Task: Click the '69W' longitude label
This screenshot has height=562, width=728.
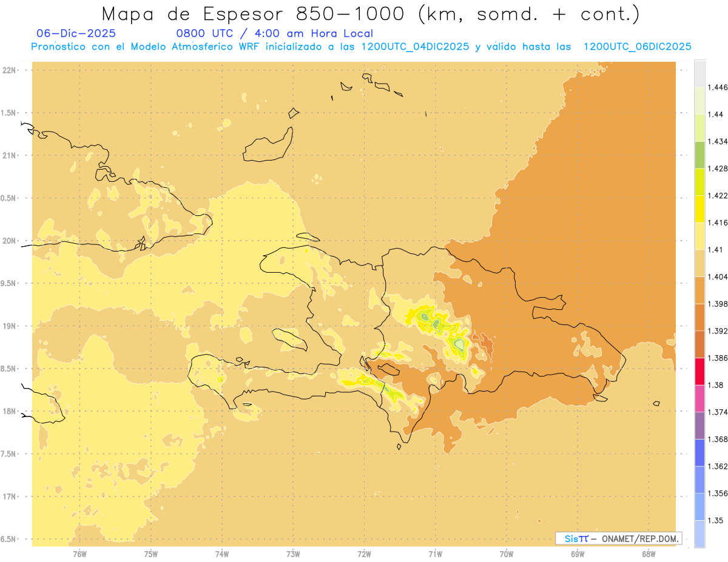Action: pyautogui.click(x=578, y=553)
